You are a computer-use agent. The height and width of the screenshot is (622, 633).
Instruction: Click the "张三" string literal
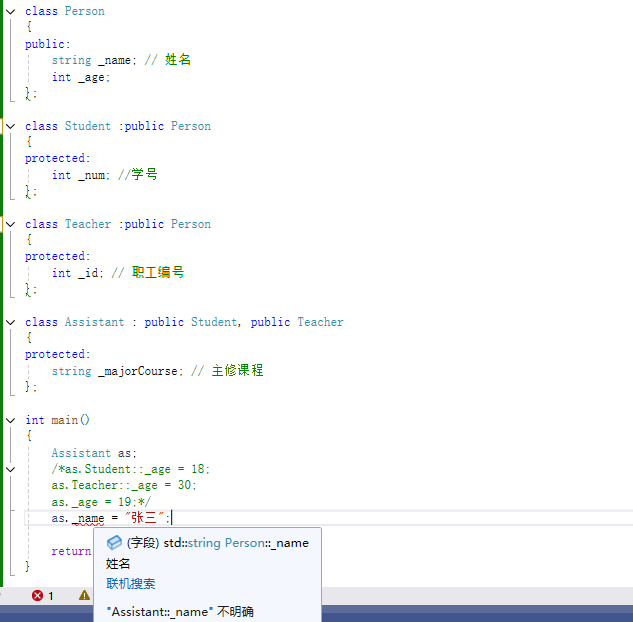pos(144,517)
